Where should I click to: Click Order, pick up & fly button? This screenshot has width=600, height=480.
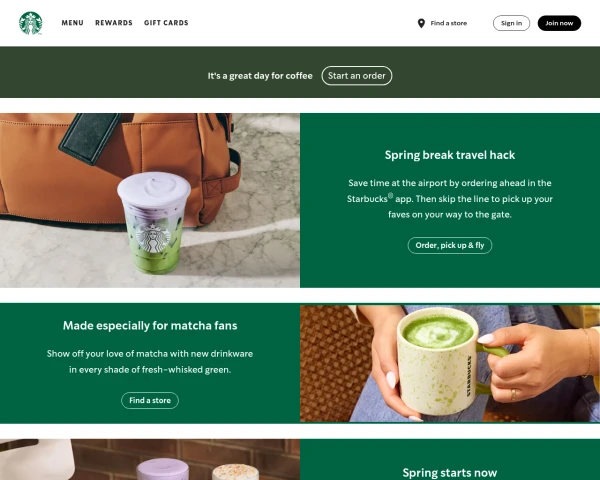[x=450, y=245]
